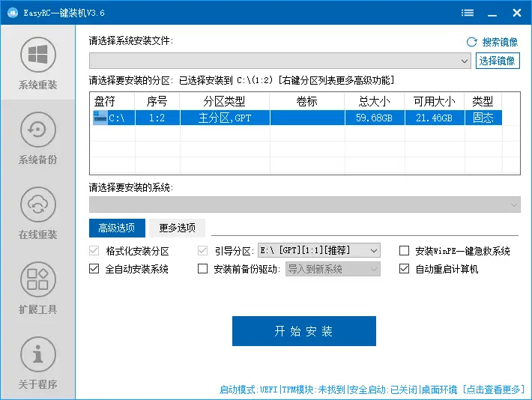The height and width of the screenshot is (400, 532).
Task: Open the 扩展工具 icon
Action: pyautogui.click(x=37, y=280)
